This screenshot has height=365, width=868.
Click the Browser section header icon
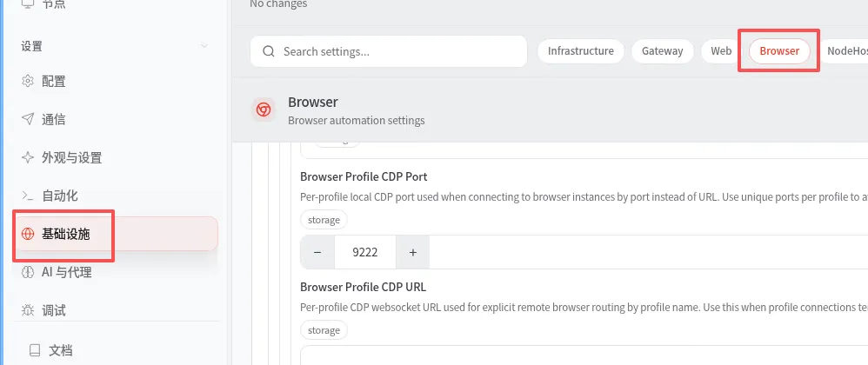click(264, 109)
